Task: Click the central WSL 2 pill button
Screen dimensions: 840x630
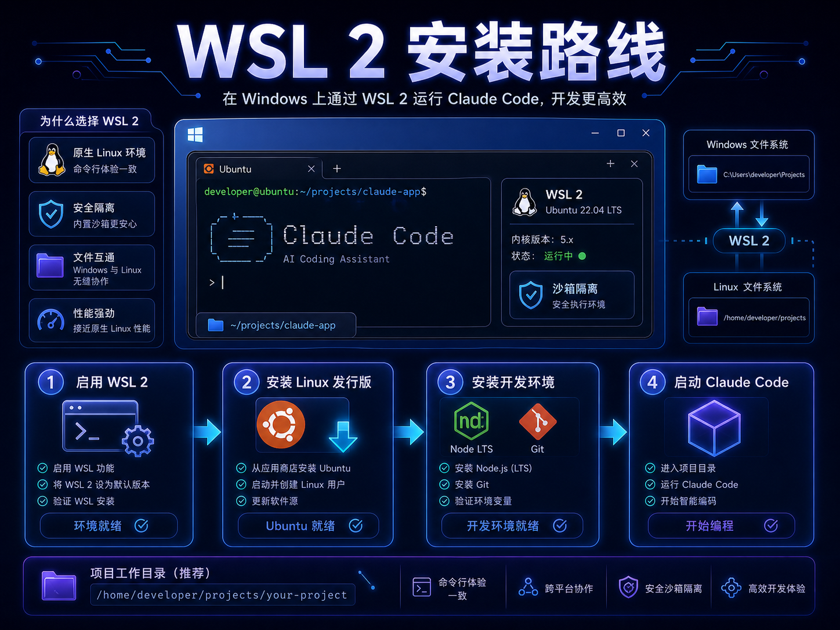Action: 749,241
